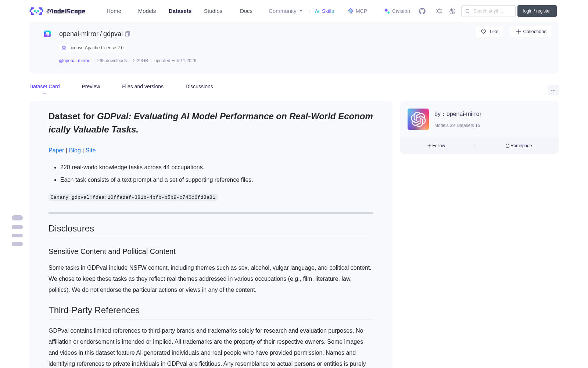Toggle the light/dark theme sun icon

point(439,11)
